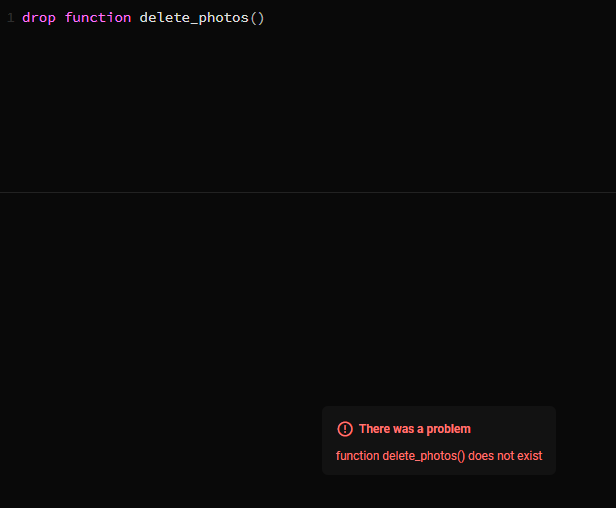Click the word 'There' in toast title
The width and height of the screenshot is (616, 508).
click(374, 429)
